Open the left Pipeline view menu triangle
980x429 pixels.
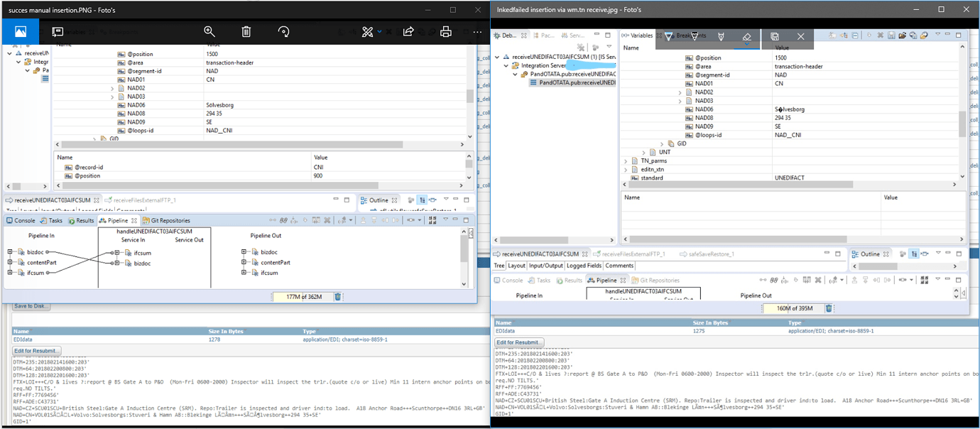[x=447, y=220]
